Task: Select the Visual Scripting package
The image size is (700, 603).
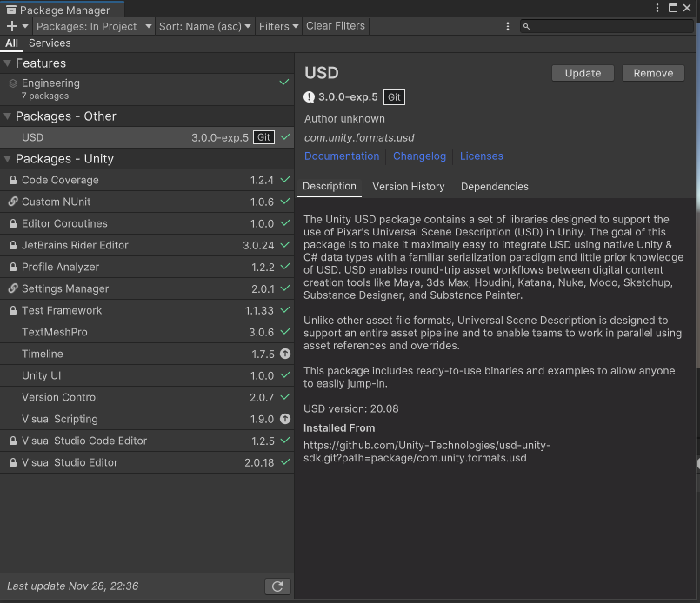Action: 147,419
